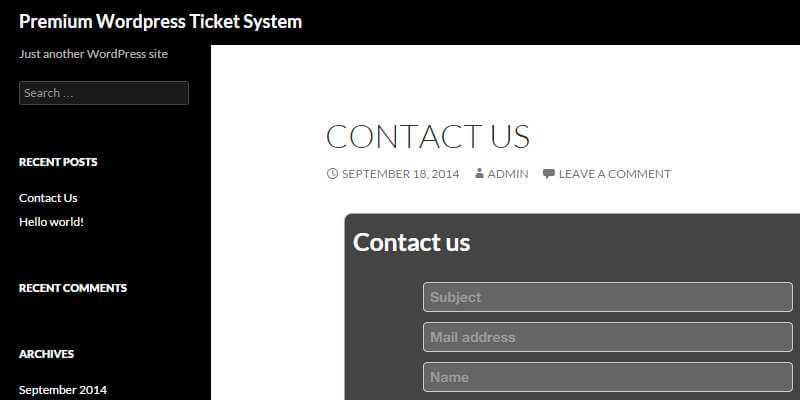The image size is (800, 400).
Task: Click the Recent Posts widget heading
Action: [58, 162]
